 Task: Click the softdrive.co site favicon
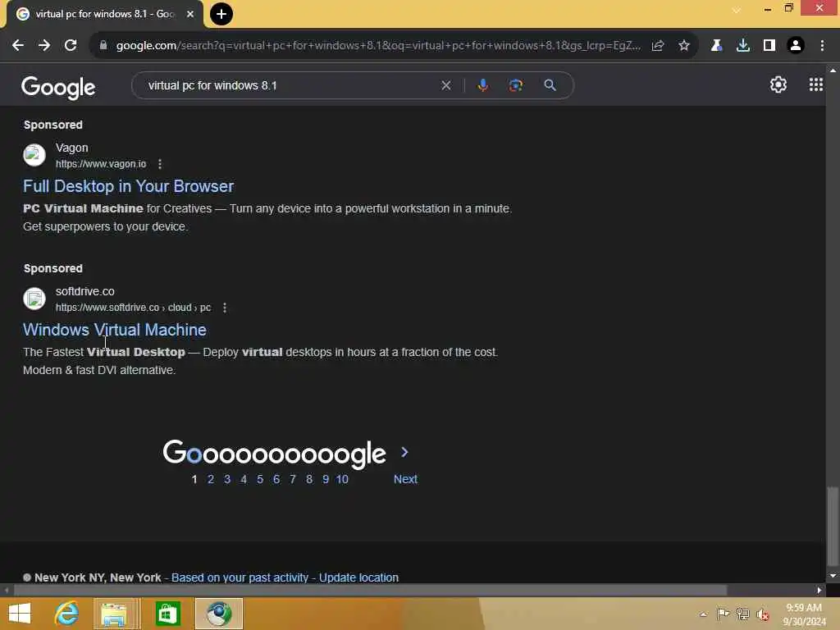[34, 299]
